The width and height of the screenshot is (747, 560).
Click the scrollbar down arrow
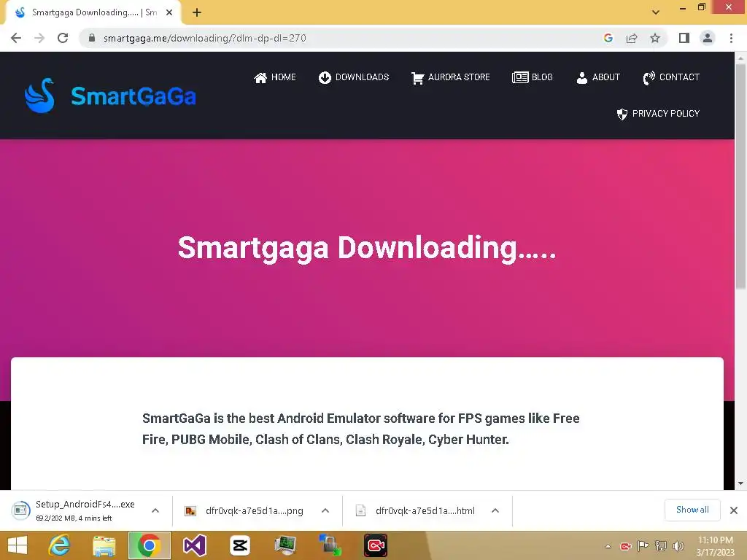[740, 484]
